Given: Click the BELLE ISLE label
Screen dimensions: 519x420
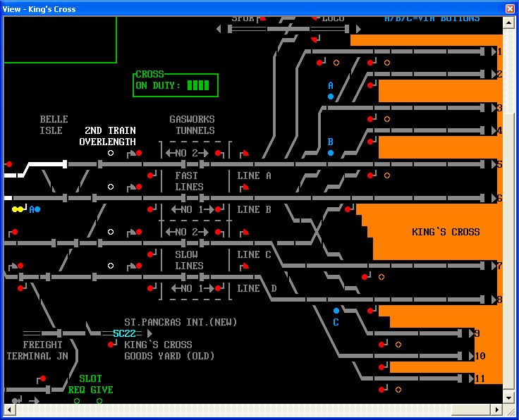Looking at the screenshot, I should tap(54, 125).
